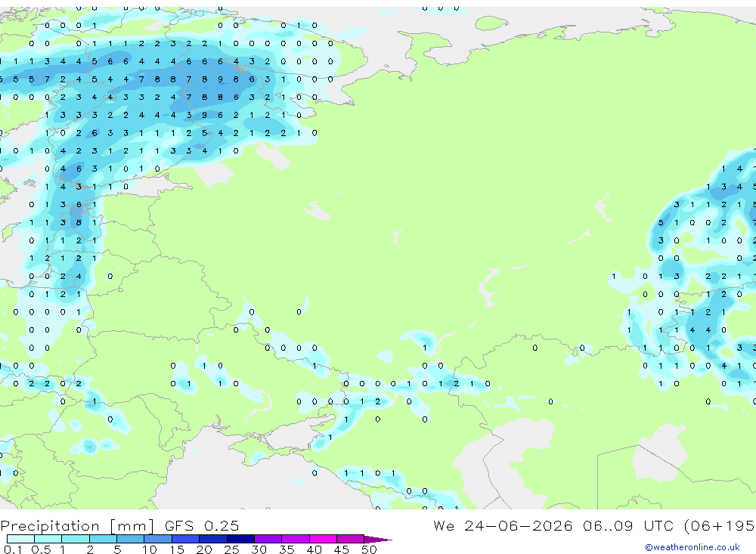This screenshot has height=554, width=756.
Task: Click the 25–30 mm dark blue swatch
Action: [240, 539]
